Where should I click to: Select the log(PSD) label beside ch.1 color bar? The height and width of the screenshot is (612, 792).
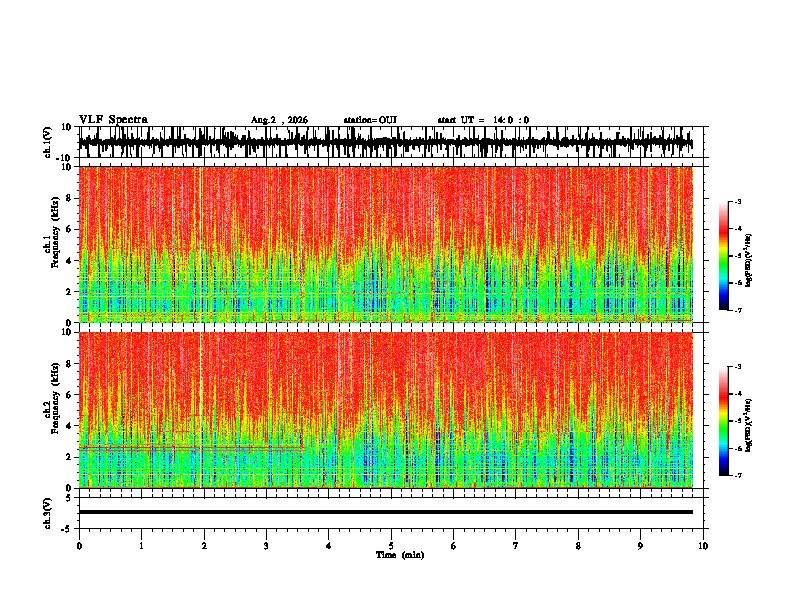[x=749, y=261]
